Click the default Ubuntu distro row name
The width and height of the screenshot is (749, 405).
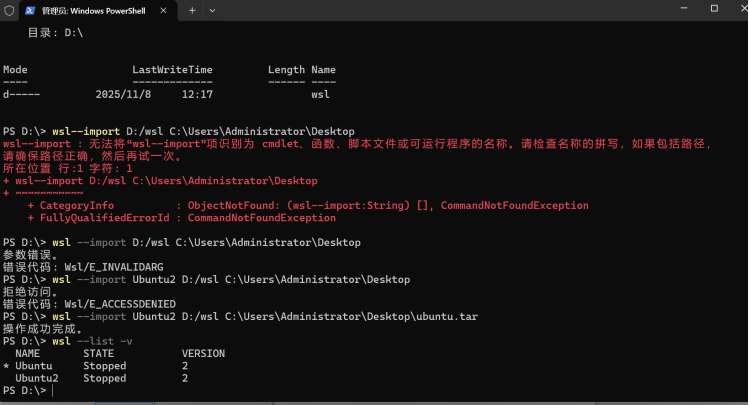coord(34,366)
